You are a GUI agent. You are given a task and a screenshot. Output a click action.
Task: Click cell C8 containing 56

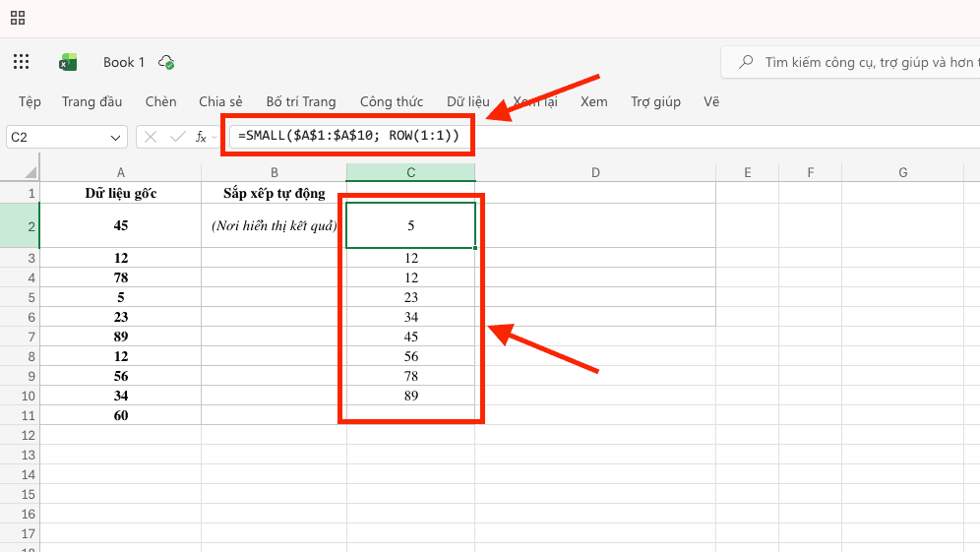tap(410, 356)
